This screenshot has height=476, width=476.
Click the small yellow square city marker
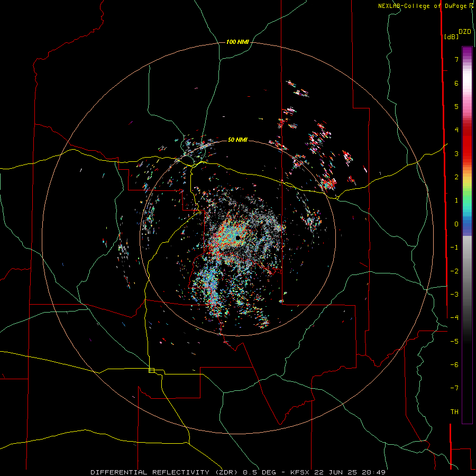[151, 370]
